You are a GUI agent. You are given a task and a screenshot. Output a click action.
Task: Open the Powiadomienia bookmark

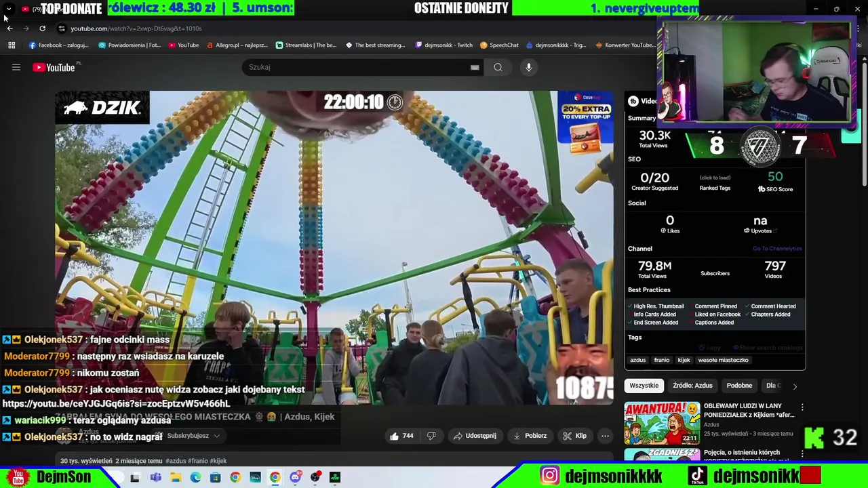click(x=130, y=45)
